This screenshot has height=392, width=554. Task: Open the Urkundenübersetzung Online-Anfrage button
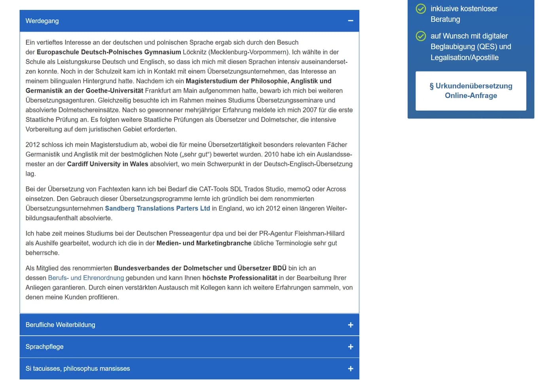[x=471, y=91]
